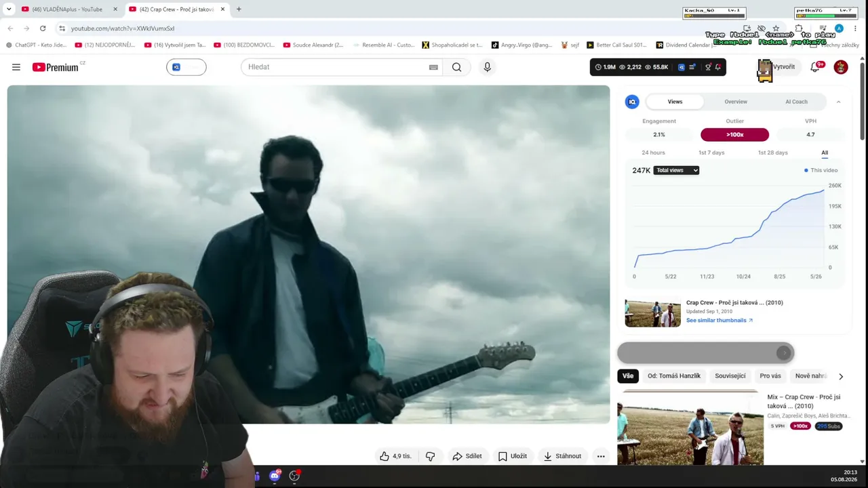Open the account avatar menu
This screenshot has width=868, height=488.
click(x=841, y=67)
